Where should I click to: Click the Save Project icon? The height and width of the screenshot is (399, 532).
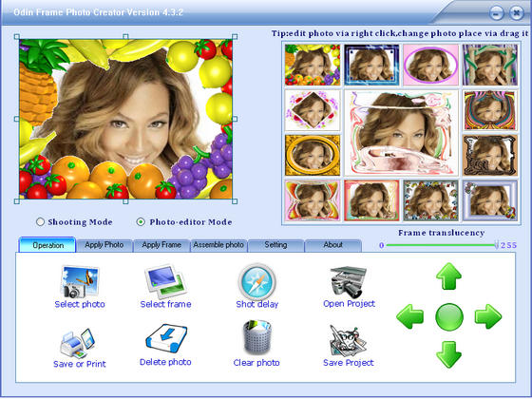click(x=349, y=340)
